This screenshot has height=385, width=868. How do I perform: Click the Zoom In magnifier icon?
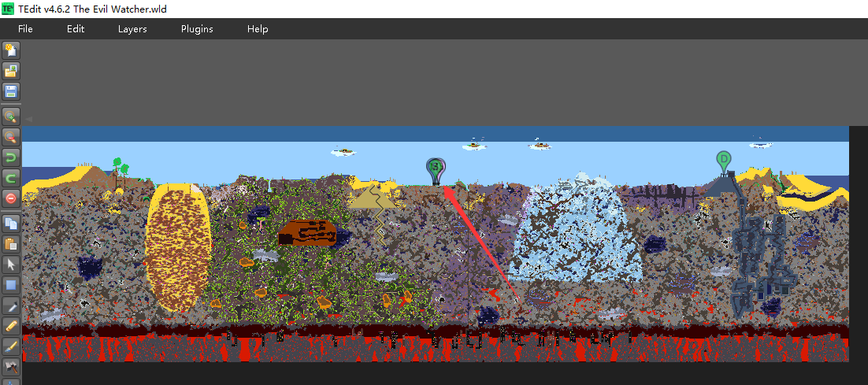tap(11, 117)
